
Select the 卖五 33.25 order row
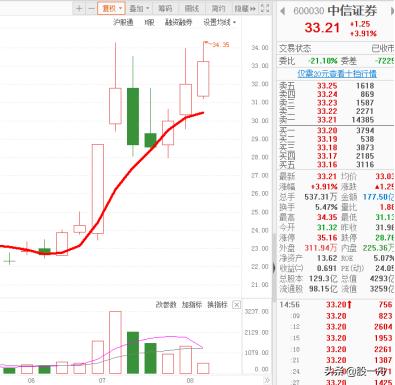click(336, 86)
